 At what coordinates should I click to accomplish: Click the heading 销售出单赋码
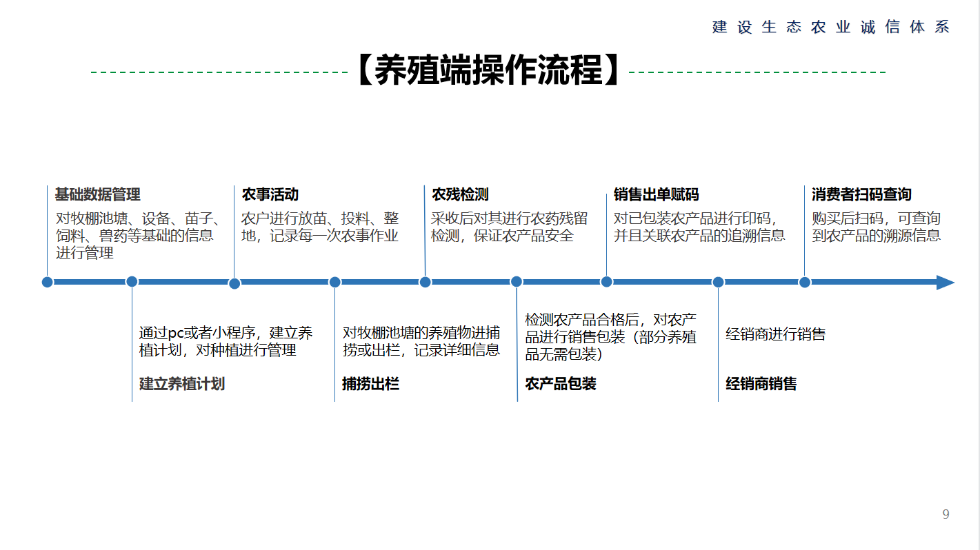click(x=657, y=195)
